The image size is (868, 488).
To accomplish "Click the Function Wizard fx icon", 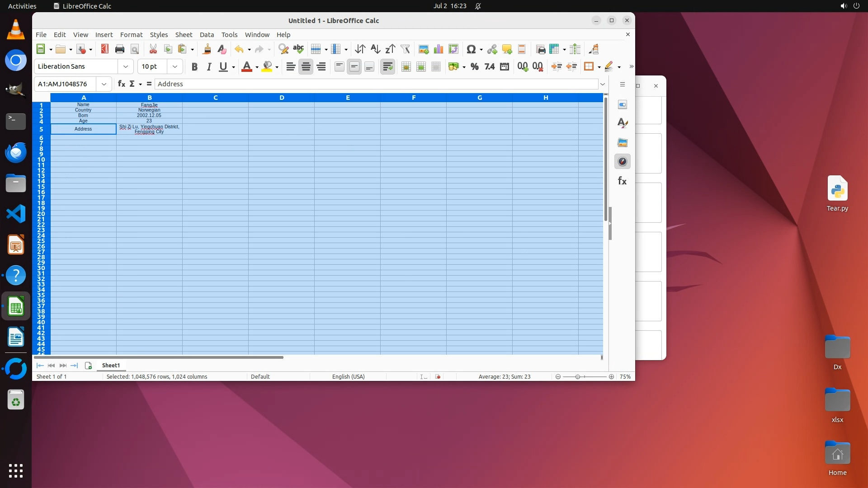I will click(x=121, y=84).
